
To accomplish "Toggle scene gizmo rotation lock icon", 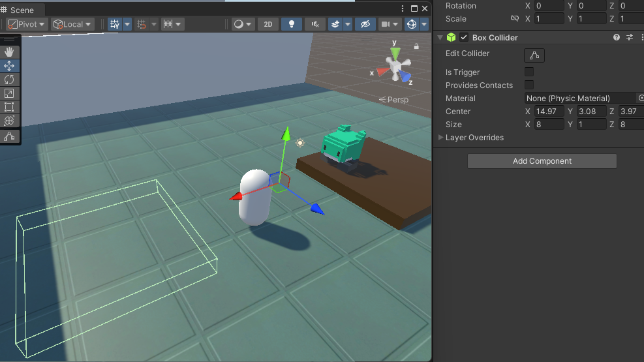I will click(416, 46).
